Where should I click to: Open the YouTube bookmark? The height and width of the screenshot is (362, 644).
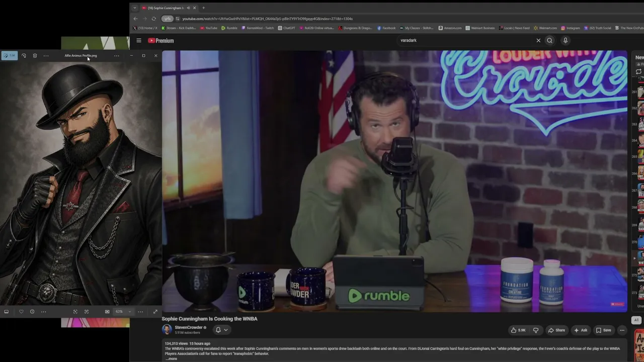[209, 28]
